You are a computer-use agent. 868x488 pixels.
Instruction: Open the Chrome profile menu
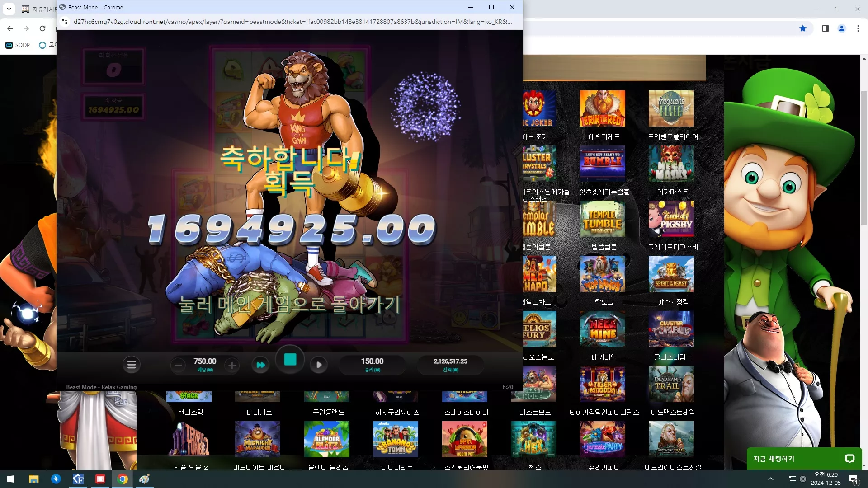pyautogui.click(x=842, y=28)
